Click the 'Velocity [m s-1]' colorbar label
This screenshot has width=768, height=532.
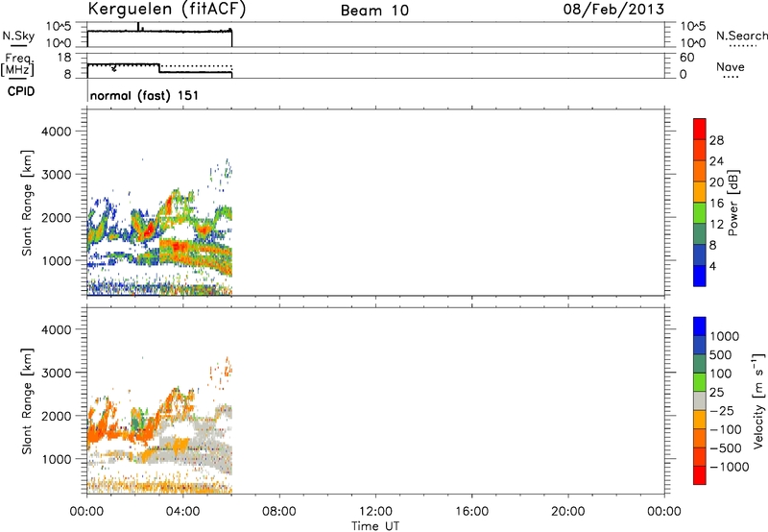pos(758,400)
